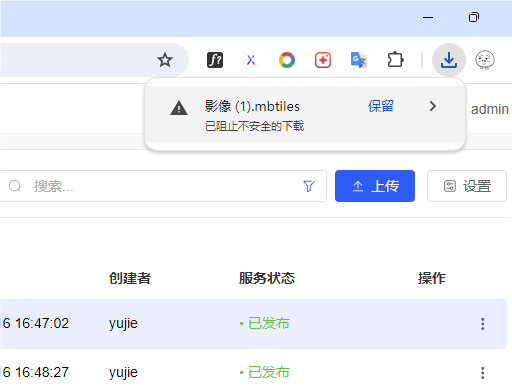Select the timestamp ending 16:47:02
Screen dimensions: 512x392
35,323
